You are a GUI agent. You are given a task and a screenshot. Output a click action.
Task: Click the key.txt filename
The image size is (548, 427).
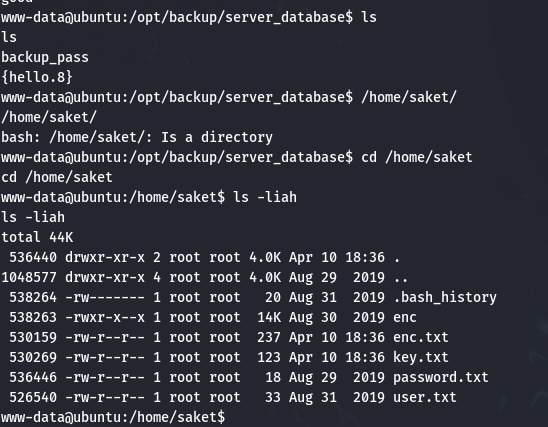(420, 358)
